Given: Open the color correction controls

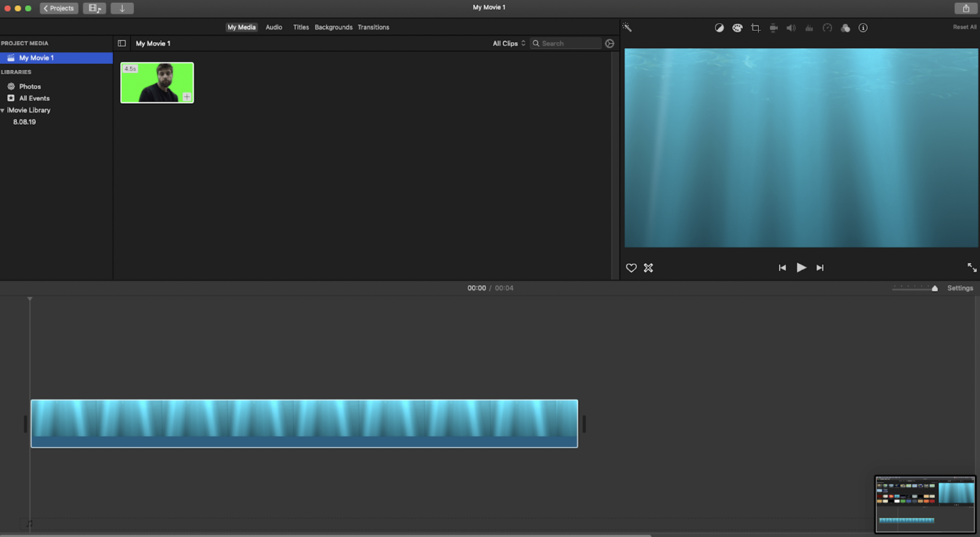Looking at the screenshot, I should [x=737, y=28].
